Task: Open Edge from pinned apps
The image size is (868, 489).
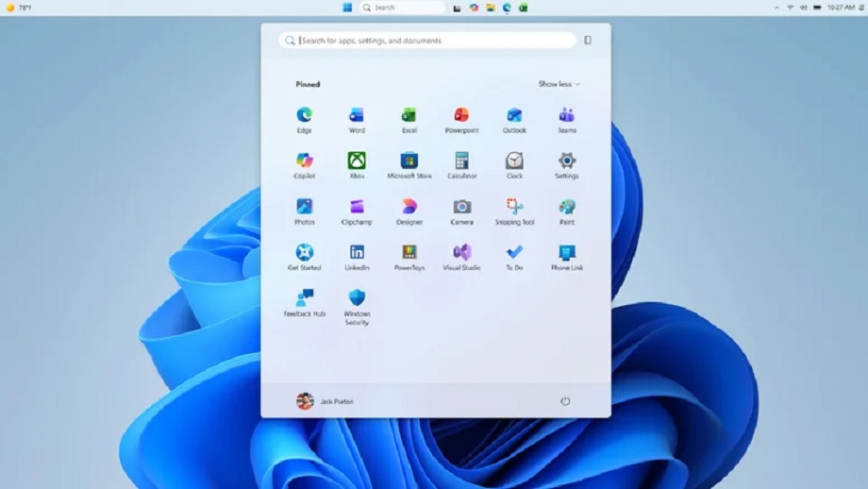Action: (304, 120)
